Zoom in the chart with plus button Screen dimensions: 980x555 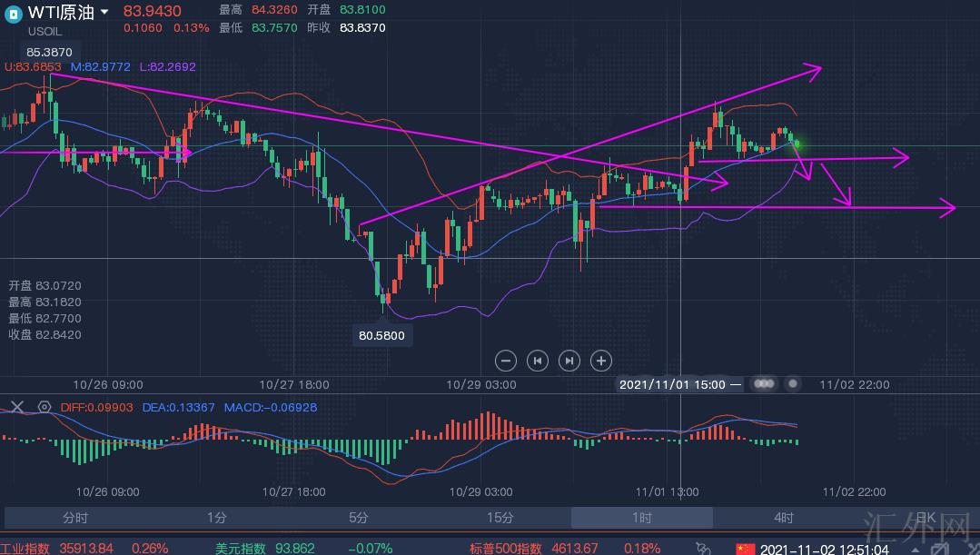click(x=601, y=361)
